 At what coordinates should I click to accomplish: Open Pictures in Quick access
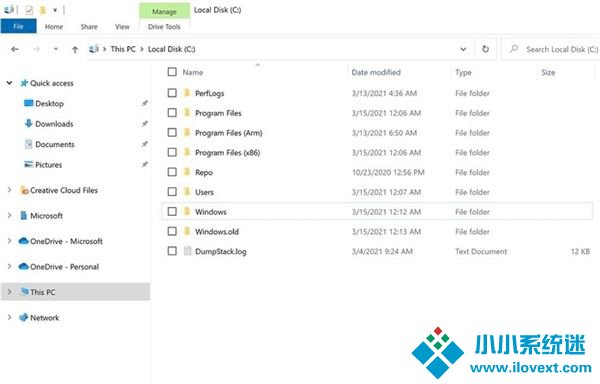(x=48, y=164)
